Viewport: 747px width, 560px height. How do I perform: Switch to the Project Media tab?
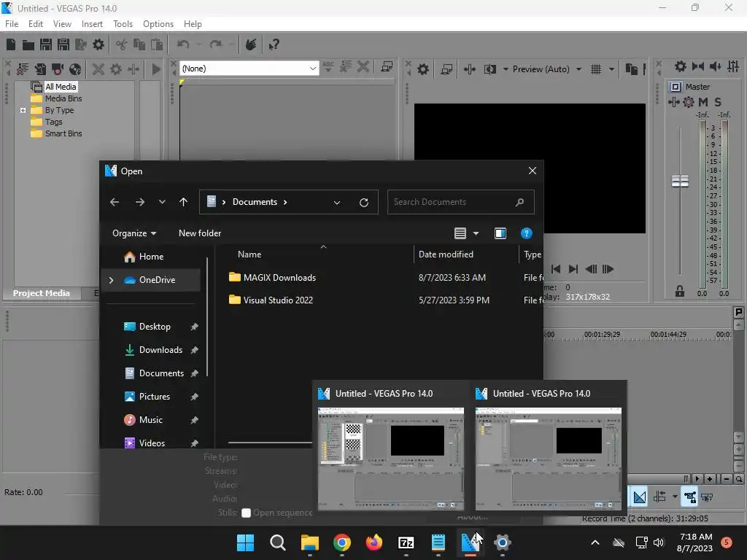pos(41,293)
